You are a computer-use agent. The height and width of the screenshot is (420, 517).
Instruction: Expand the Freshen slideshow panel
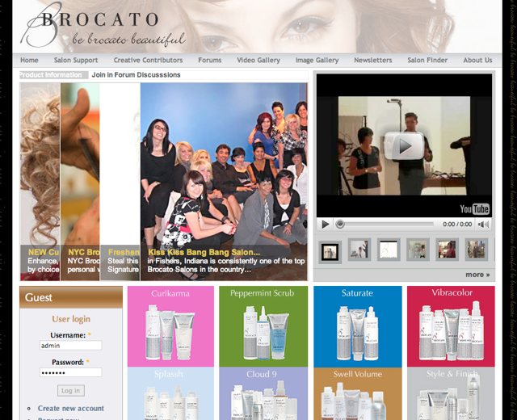tap(120, 182)
